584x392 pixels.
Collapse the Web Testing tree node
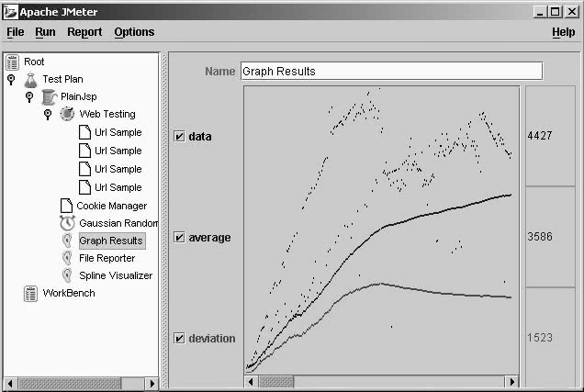48,114
